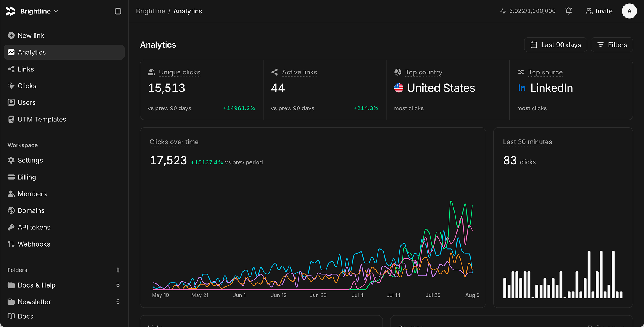Click the Jul 14 axis label
Screen dimensions: 644x327
(x=393, y=295)
